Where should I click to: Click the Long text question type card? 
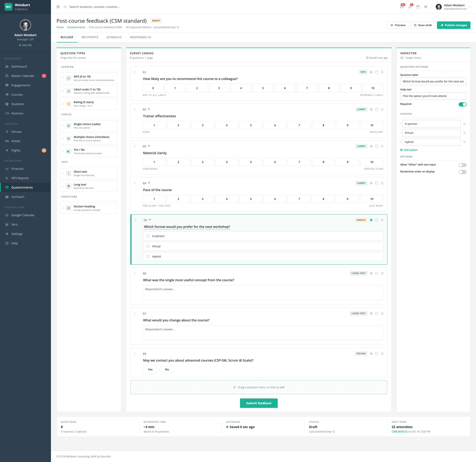89,187
